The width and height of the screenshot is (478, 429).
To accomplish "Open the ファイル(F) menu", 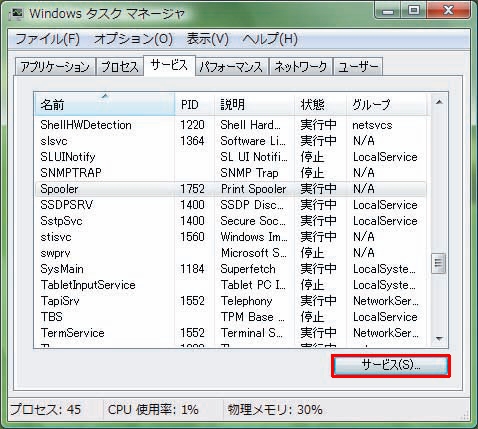I will 48,39.
